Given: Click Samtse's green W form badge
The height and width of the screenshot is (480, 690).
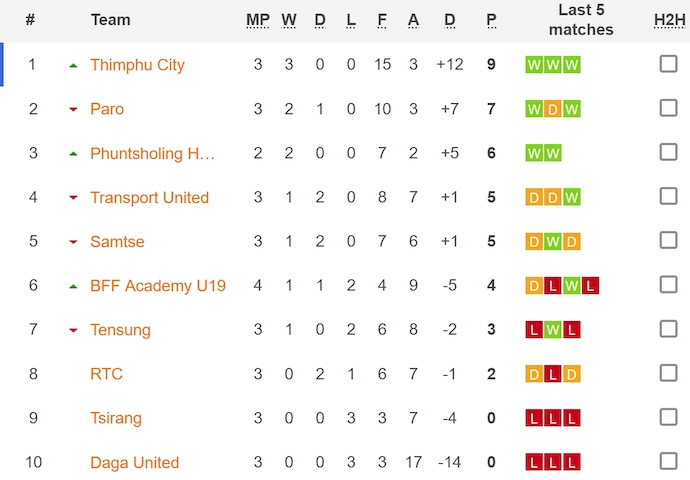Looking at the screenshot, I should coord(553,242).
